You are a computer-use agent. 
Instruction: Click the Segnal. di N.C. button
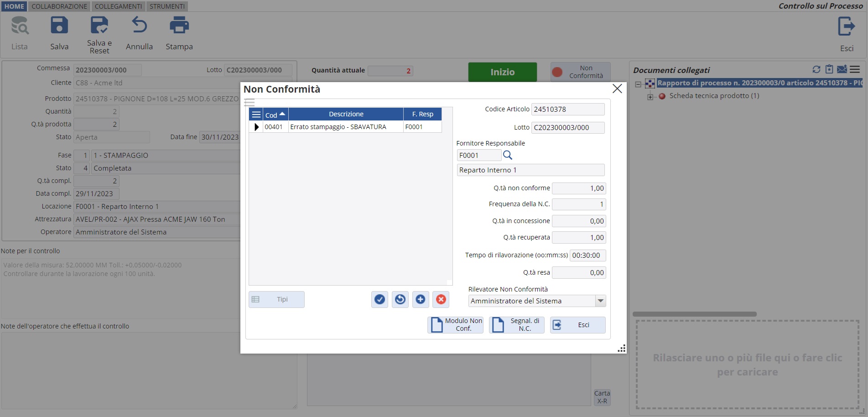click(x=516, y=325)
